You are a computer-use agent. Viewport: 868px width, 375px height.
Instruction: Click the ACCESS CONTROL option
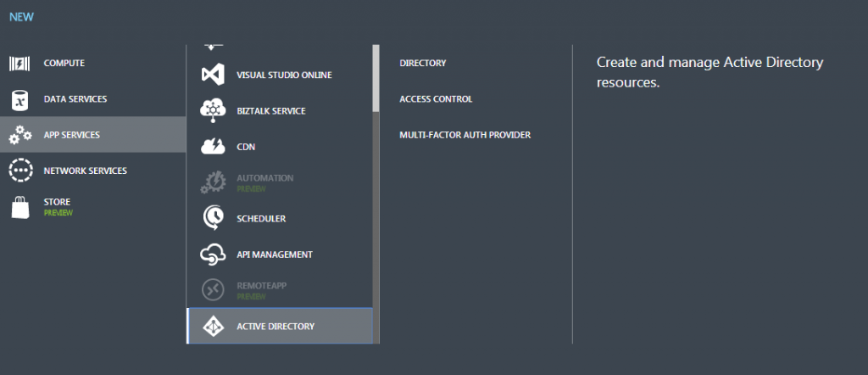pos(437,99)
